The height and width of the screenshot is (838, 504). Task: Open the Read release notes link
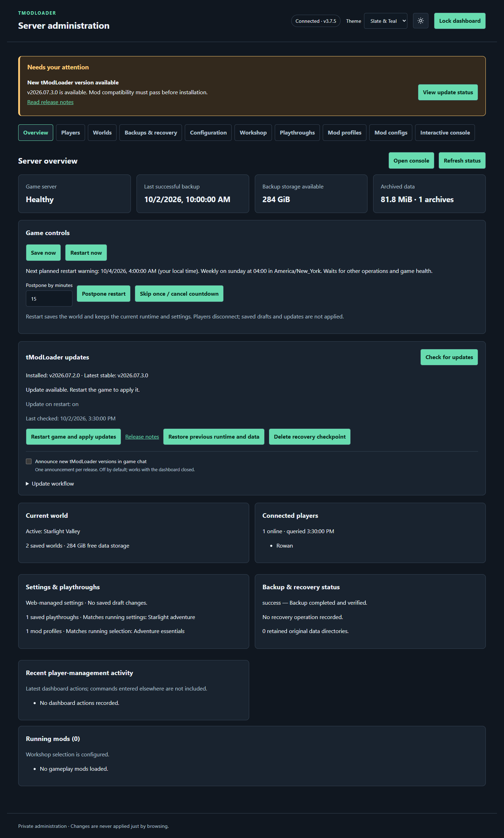(x=50, y=102)
